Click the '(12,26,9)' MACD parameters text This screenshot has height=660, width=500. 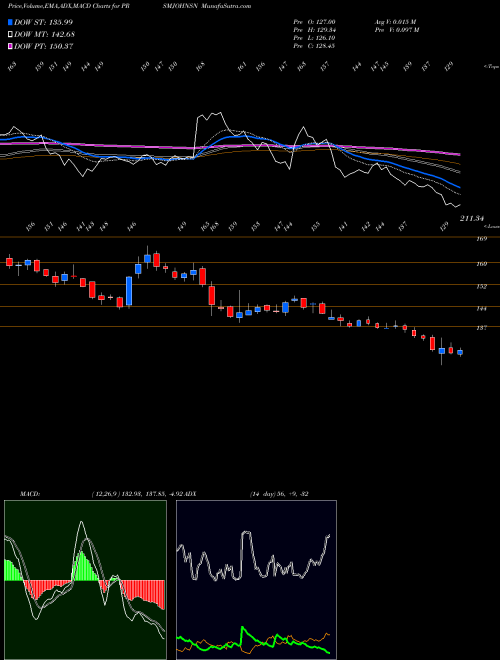tap(106, 494)
